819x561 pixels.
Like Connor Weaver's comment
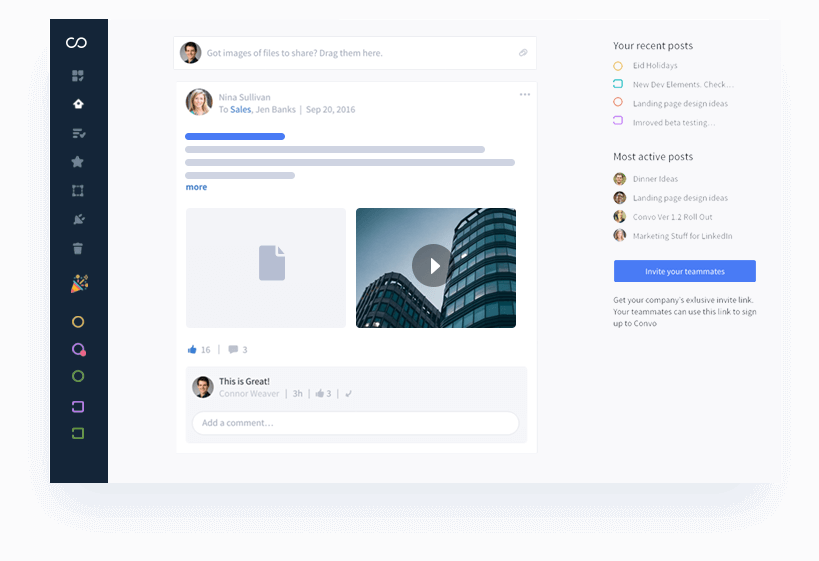(320, 394)
